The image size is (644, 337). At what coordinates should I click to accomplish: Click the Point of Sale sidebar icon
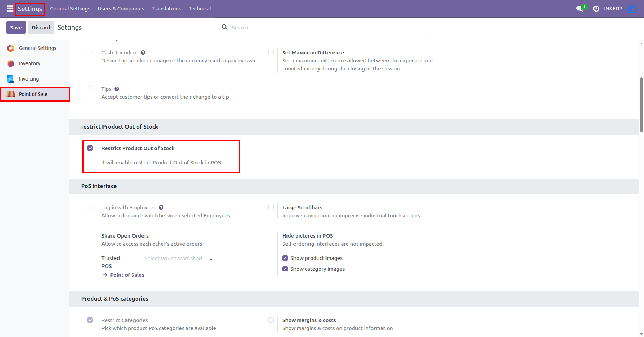pos(11,94)
